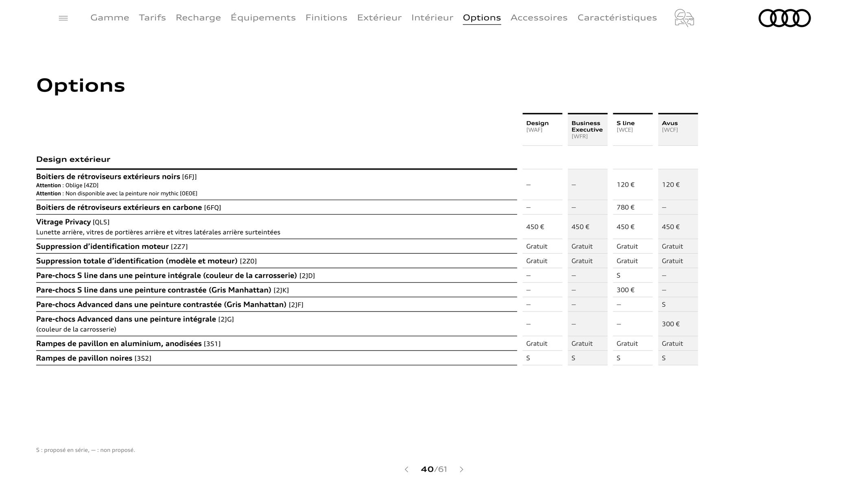The height and width of the screenshot is (488, 868).
Task: Select the Extérieur tab
Action: pyautogui.click(x=379, y=17)
